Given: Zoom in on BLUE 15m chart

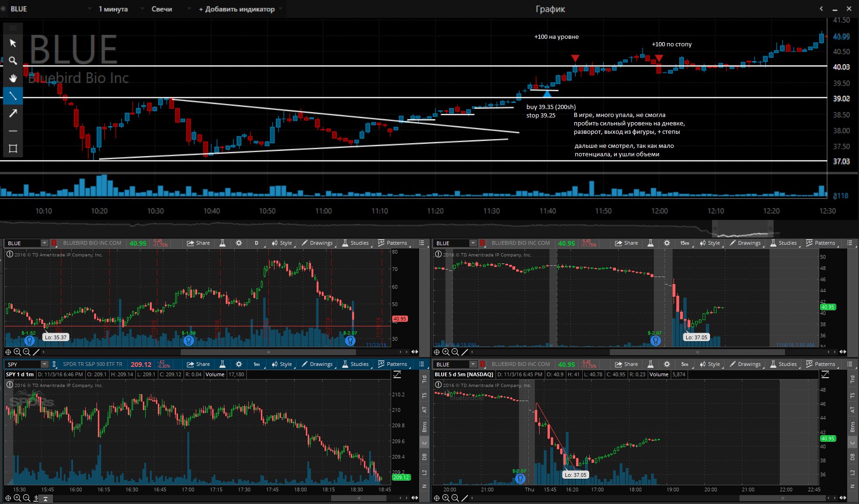Looking at the screenshot, I should (446, 352).
